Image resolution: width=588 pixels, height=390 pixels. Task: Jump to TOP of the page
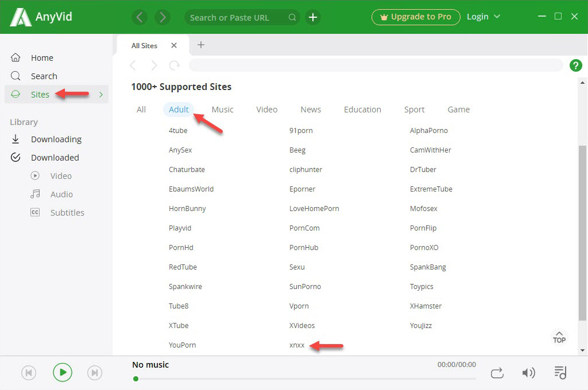pyautogui.click(x=559, y=338)
